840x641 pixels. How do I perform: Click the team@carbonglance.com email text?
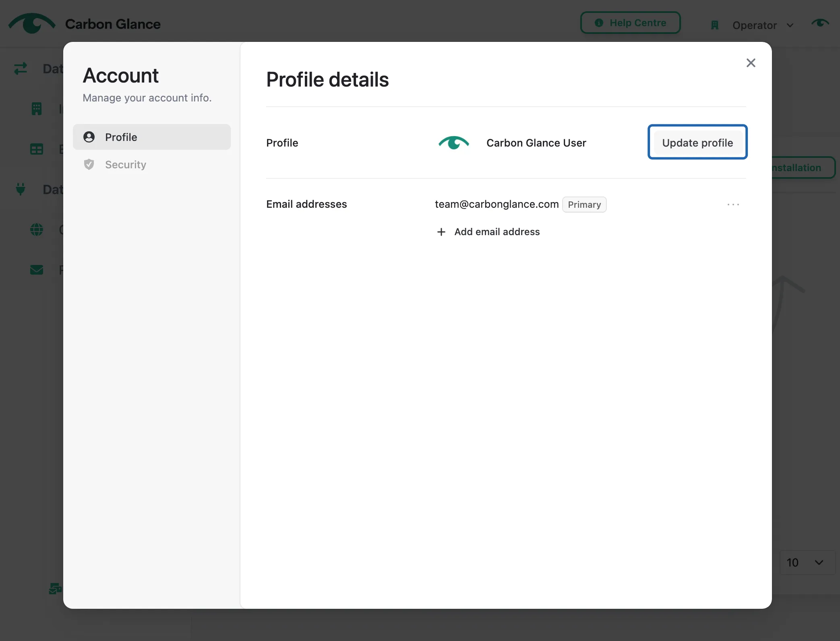(x=497, y=204)
